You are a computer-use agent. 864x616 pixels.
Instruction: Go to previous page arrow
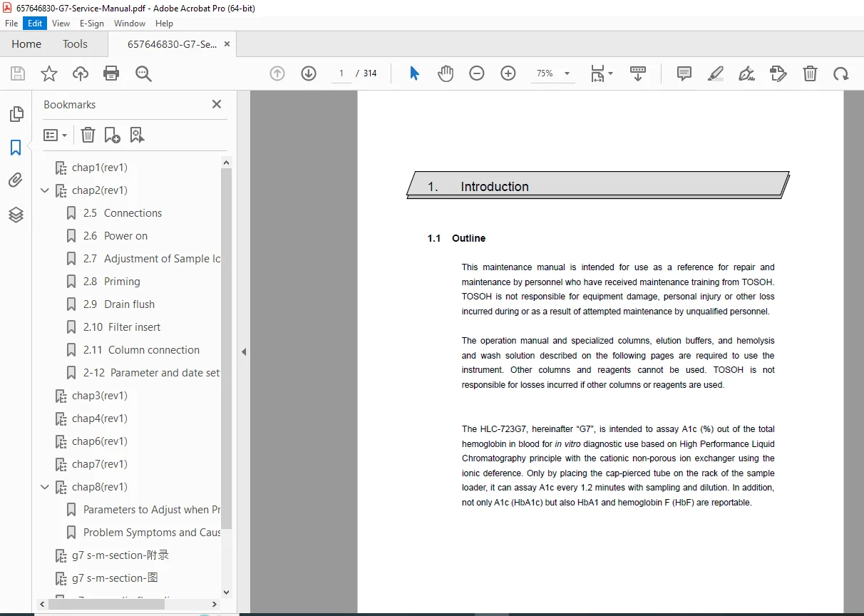point(277,73)
